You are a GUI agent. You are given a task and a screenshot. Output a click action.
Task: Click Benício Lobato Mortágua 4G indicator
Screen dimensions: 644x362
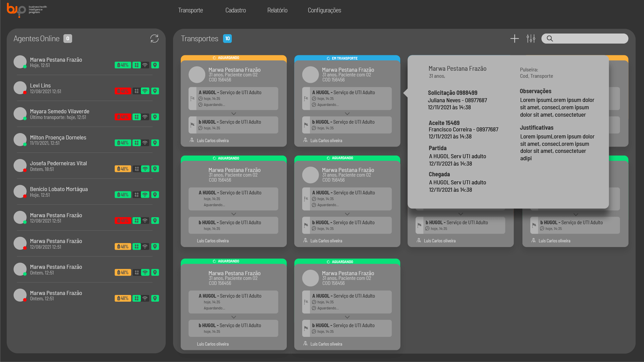point(137,195)
